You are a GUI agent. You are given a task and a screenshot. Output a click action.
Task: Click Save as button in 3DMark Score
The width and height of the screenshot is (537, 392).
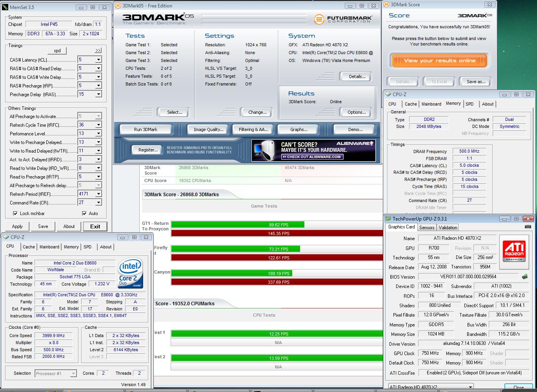[x=476, y=82]
